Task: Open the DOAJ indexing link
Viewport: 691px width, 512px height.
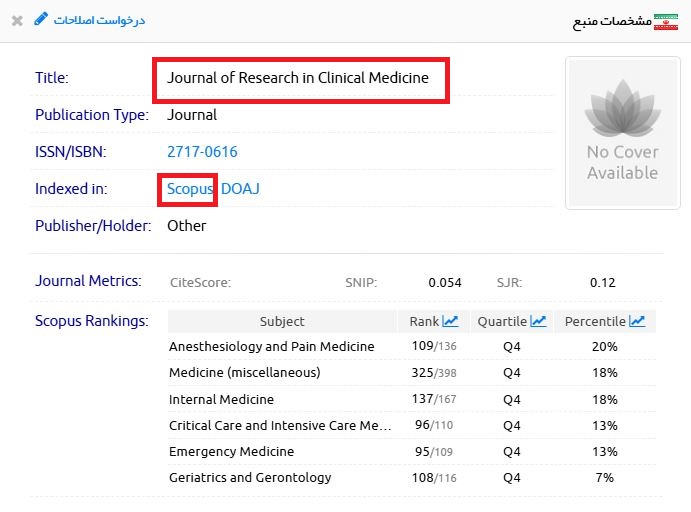Action: 240,189
